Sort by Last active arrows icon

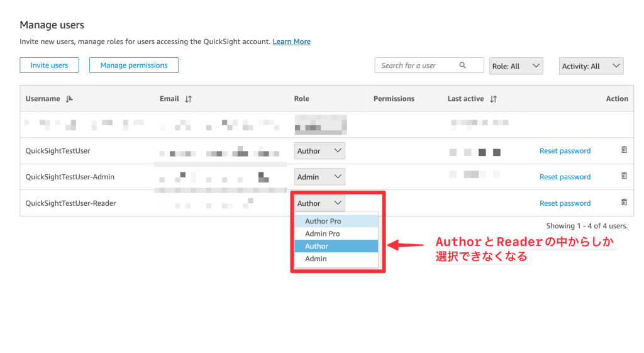(493, 99)
